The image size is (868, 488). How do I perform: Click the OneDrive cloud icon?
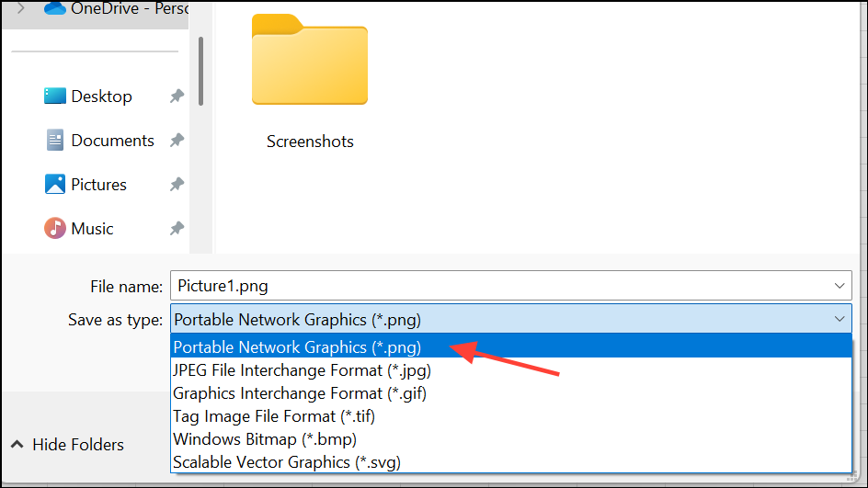coord(55,8)
